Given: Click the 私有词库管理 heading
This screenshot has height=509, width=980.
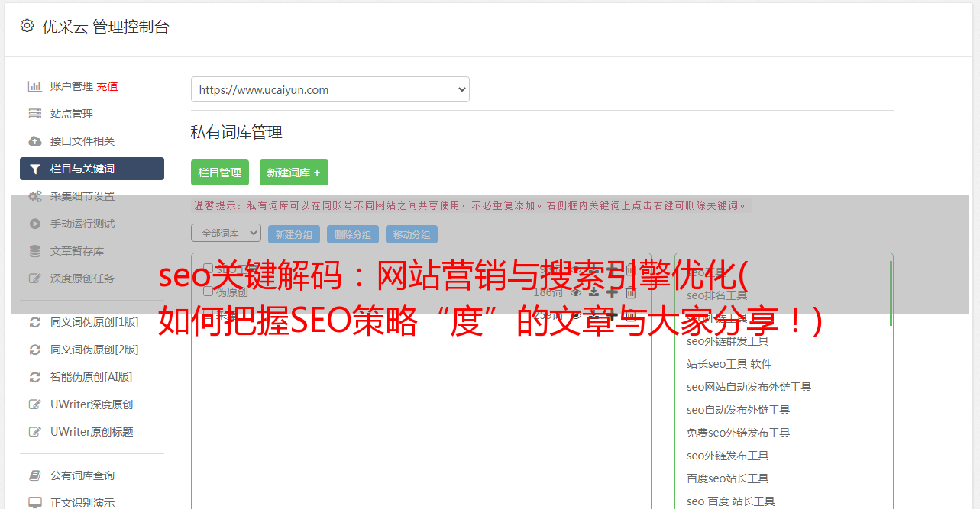Looking at the screenshot, I should click(237, 132).
